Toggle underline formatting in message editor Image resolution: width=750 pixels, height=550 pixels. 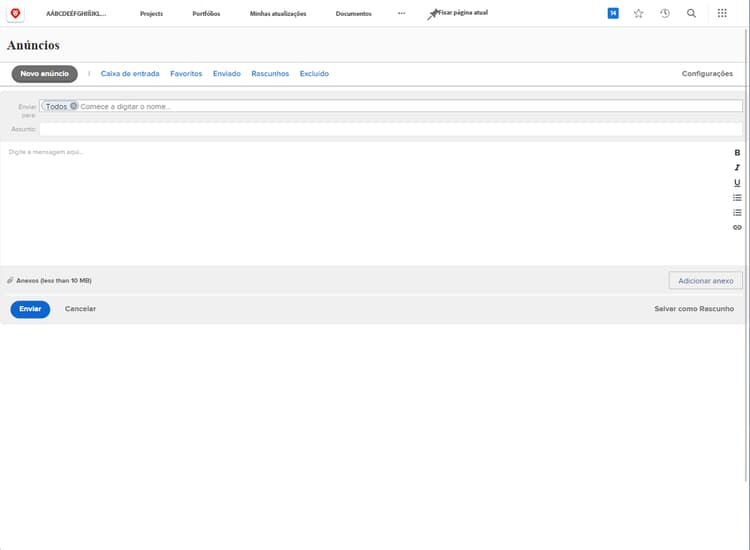(x=737, y=183)
